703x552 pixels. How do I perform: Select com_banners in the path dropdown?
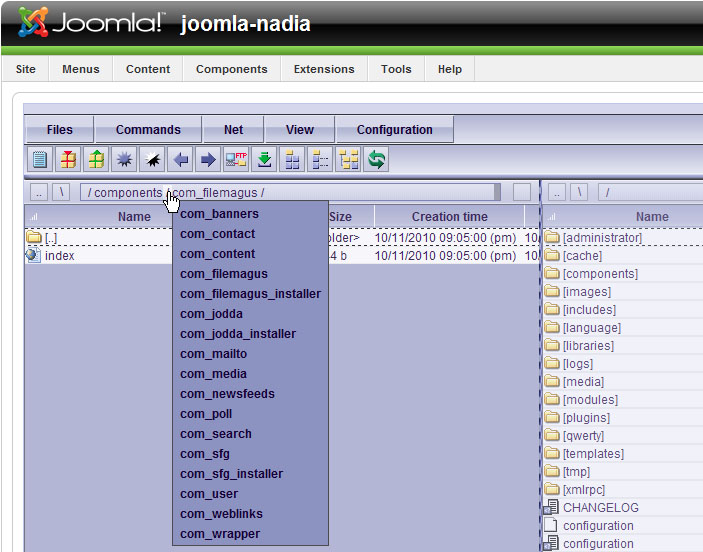click(250, 214)
